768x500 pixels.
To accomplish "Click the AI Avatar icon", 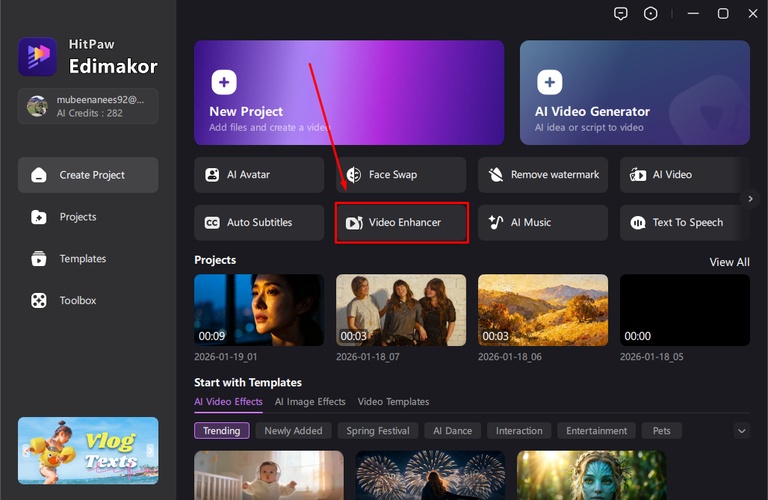I will click(212, 175).
